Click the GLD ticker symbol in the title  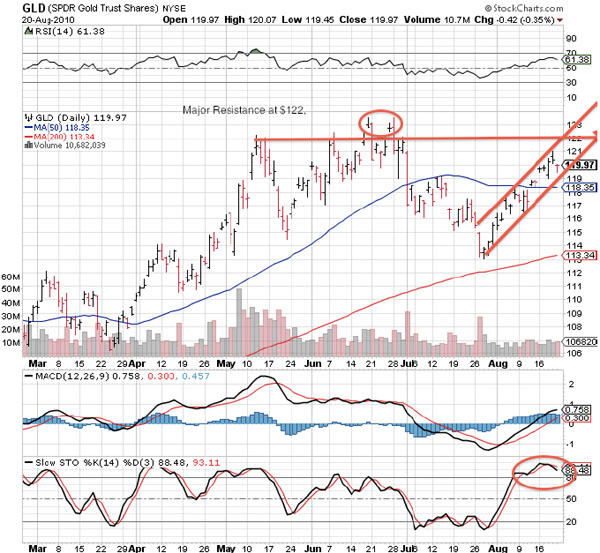pyautogui.click(x=34, y=8)
